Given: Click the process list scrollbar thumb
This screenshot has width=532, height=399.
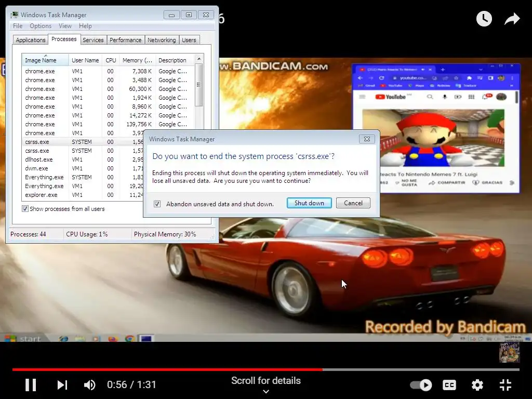Looking at the screenshot, I should click(199, 85).
